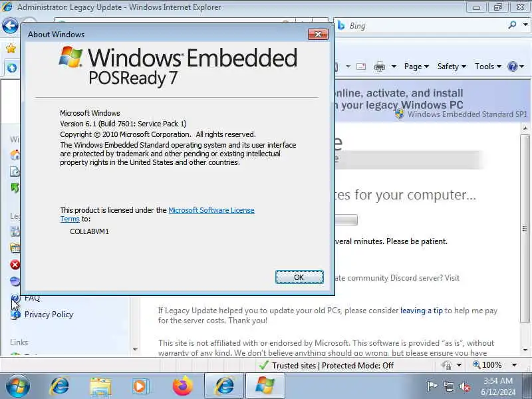The height and width of the screenshot is (399, 532).
Task: Open the Privacy Policy sidebar link
Action: click(49, 315)
